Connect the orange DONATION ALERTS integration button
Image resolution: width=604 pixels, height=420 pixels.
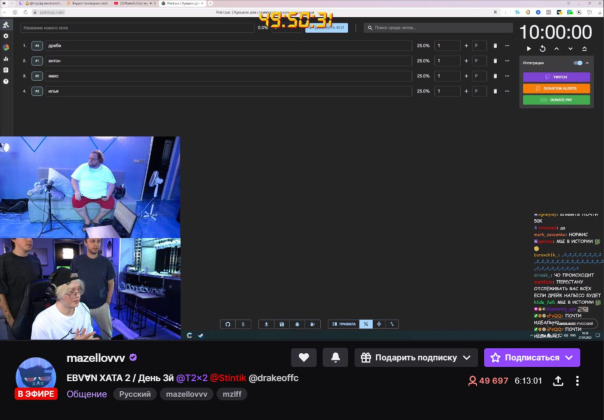tap(556, 88)
